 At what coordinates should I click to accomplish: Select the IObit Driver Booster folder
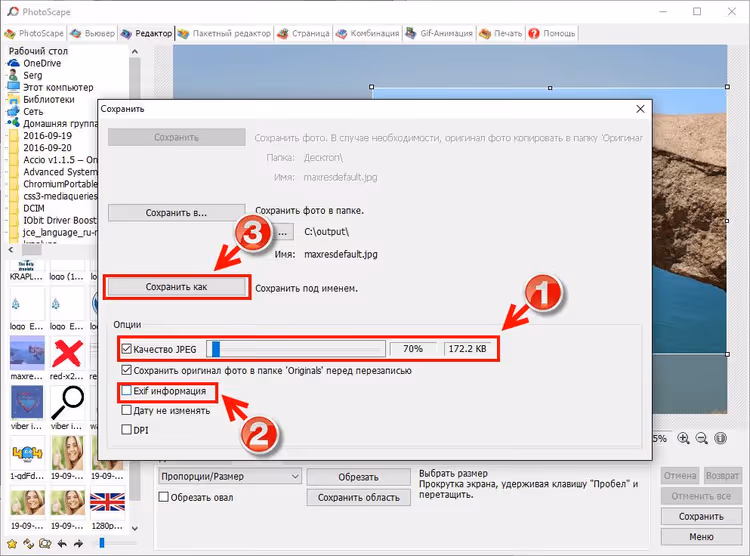point(60,220)
